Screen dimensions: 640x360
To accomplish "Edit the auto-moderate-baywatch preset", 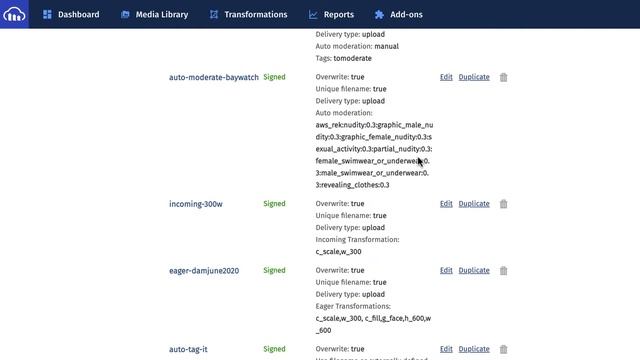I will (446, 77).
